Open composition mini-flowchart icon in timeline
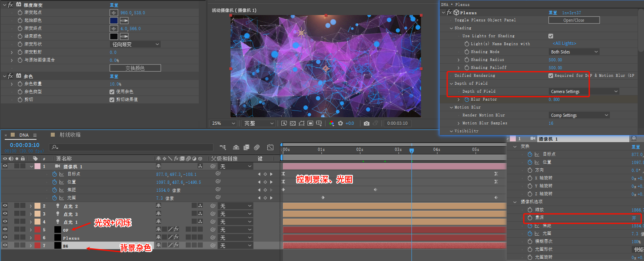The width and height of the screenshot is (644, 261). pyautogui.click(x=223, y=147)
